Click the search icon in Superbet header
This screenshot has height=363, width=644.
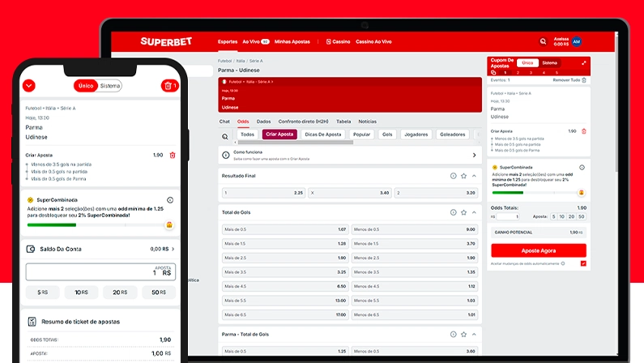pos(543,41)
